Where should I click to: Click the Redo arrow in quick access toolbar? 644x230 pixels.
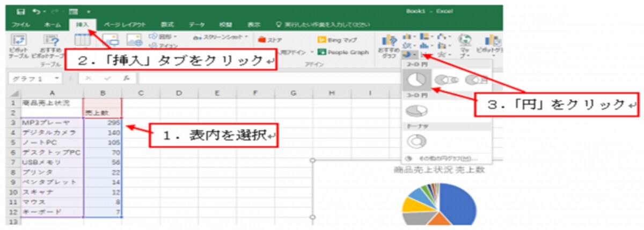(x=54, y=10)
